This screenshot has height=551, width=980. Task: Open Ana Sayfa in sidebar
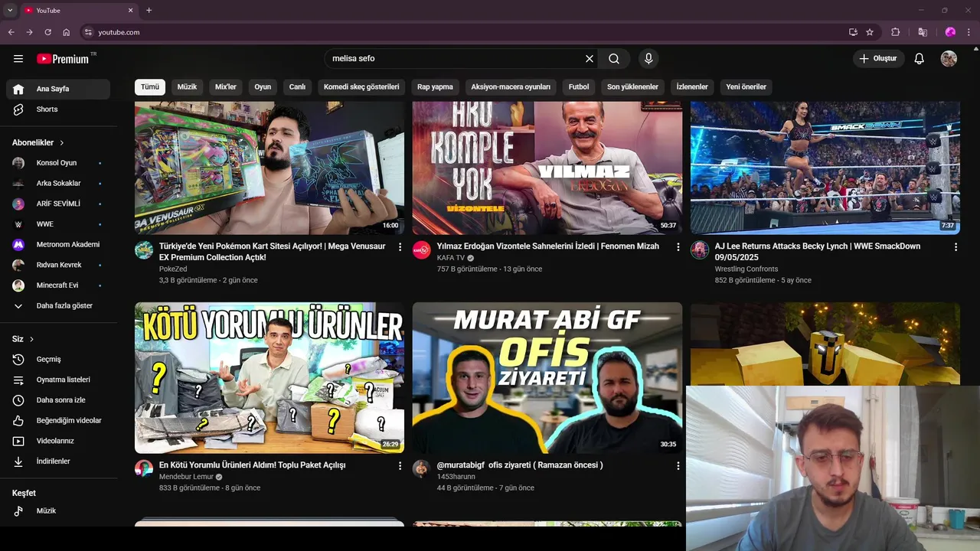point(58,89)
